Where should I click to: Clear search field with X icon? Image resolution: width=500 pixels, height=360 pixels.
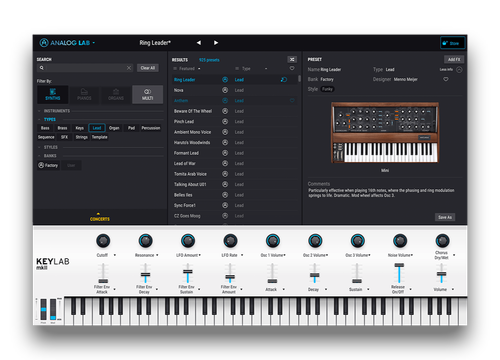[x=129, y=68]
